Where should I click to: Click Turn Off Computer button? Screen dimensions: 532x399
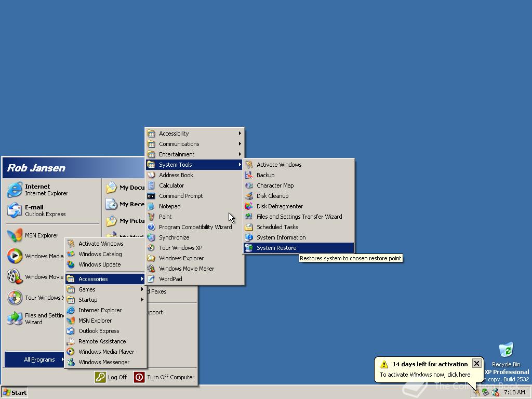pyautogui.click(x=164, y=377)
